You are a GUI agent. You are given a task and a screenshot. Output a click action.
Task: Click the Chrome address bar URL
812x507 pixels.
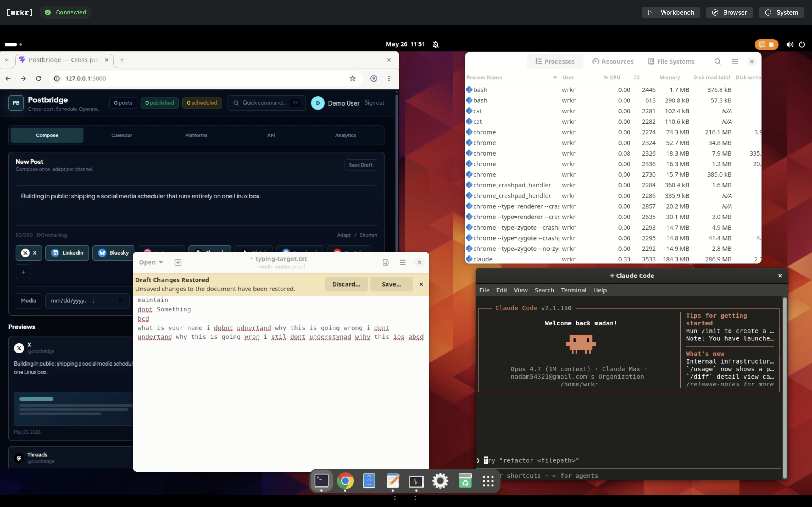[86, 78]
